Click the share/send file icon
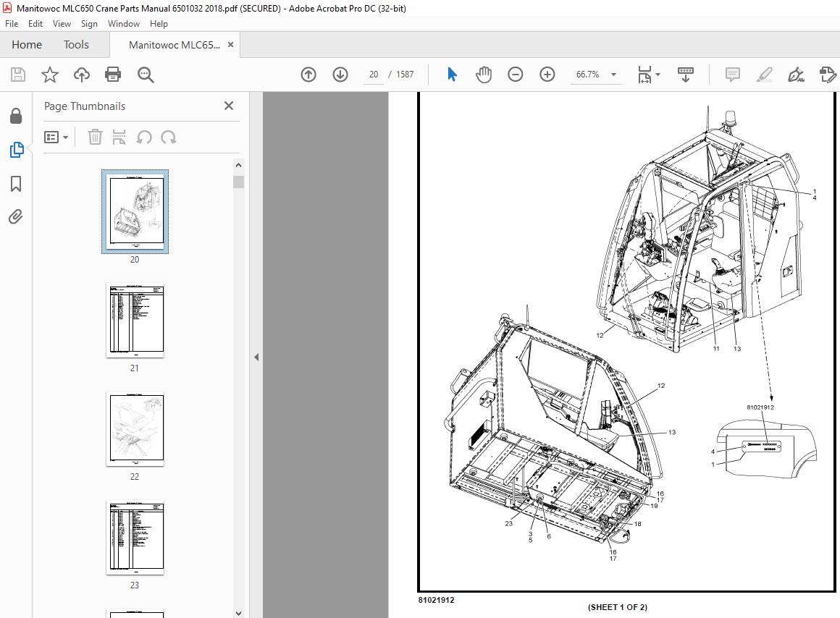The width and height of the screenshot is (840, 618). [x=828, y=75]
